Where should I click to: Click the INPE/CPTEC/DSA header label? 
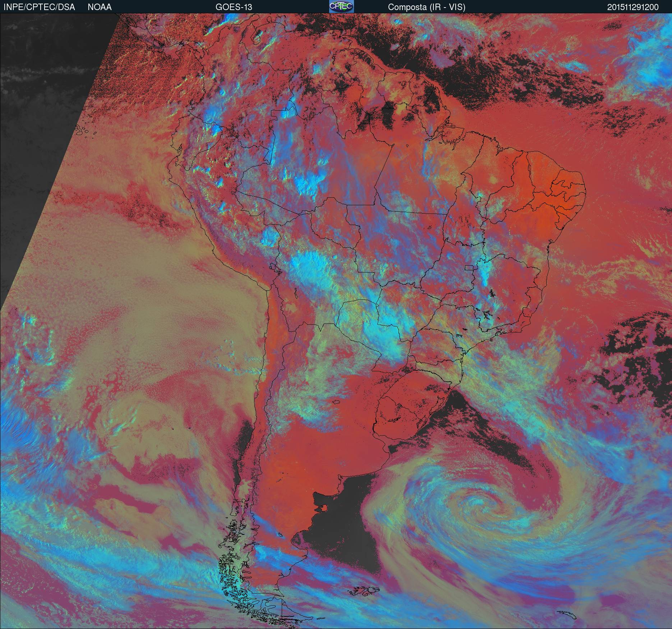39,7
